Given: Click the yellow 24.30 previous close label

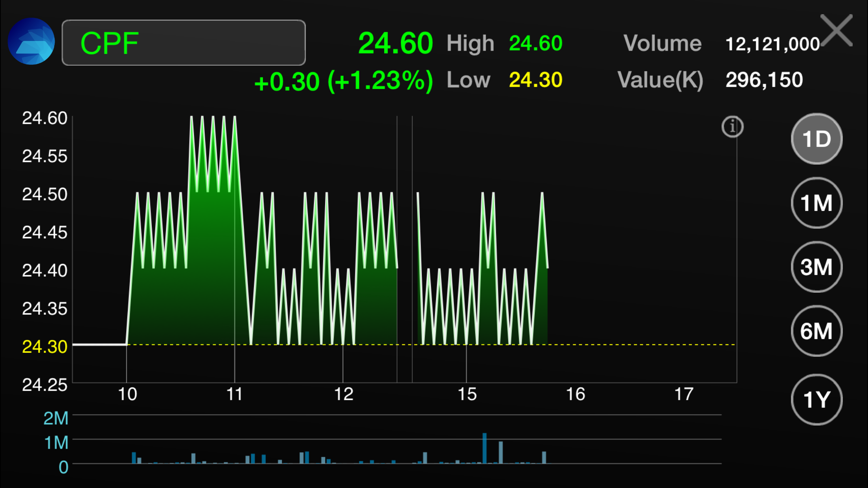Looking at the screenshot, I should pos(44,347).
